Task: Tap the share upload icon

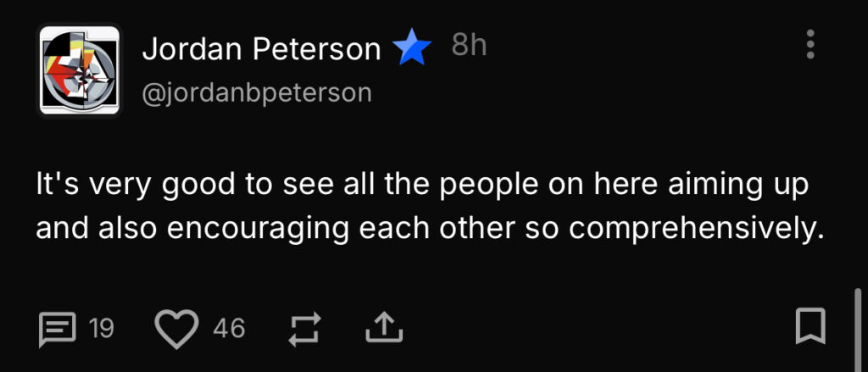Action: tap(383, 328)
